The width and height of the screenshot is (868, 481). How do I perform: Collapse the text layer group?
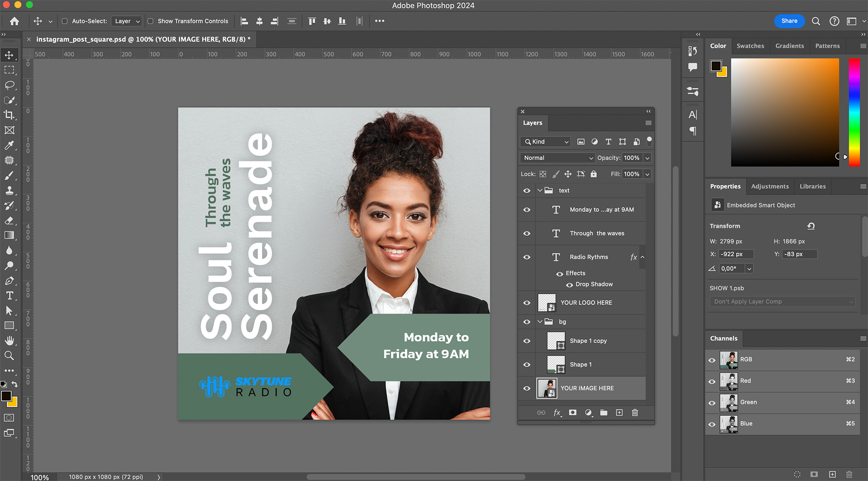coord(540,190)
